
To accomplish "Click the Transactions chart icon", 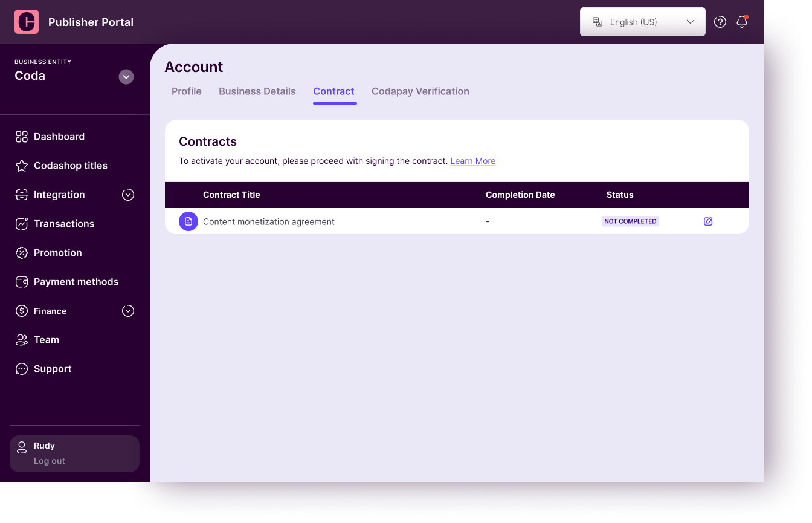I will 22,224.
